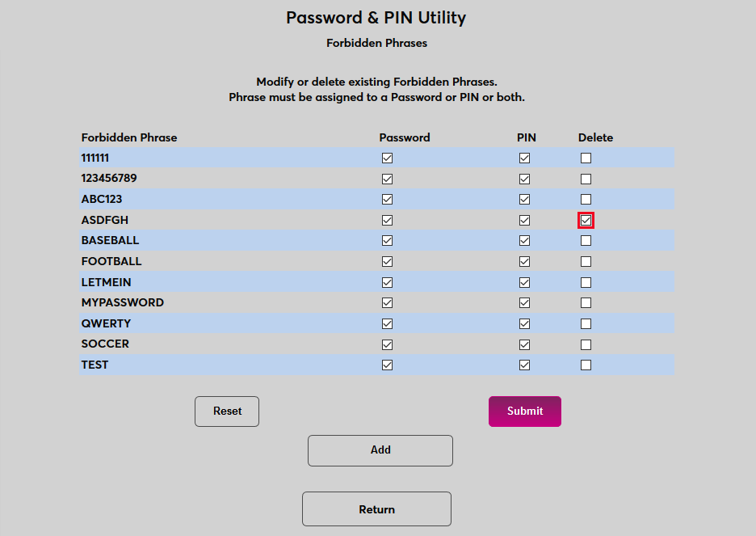Uncheck the PIN checkbox for LETMEIN
Image resolution: width=756 pixels, height=536 pixels.
coord(524,281)
